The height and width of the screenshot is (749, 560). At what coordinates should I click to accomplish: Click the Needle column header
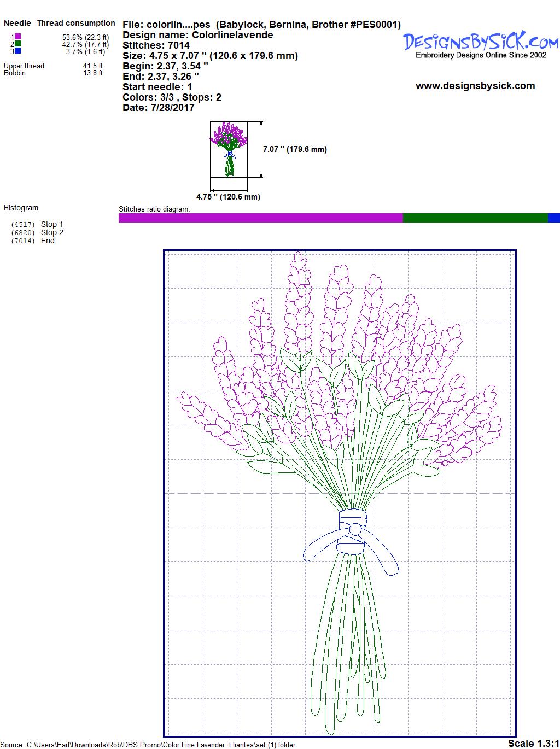point(17,23)
